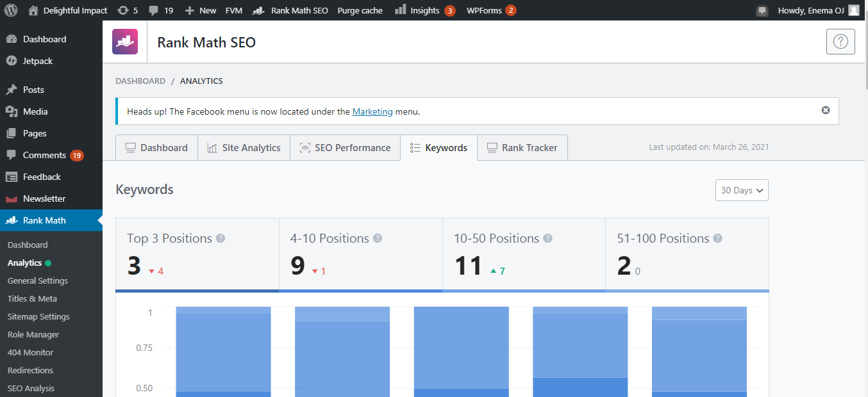Open Analytics submenu item

(24, 263)
